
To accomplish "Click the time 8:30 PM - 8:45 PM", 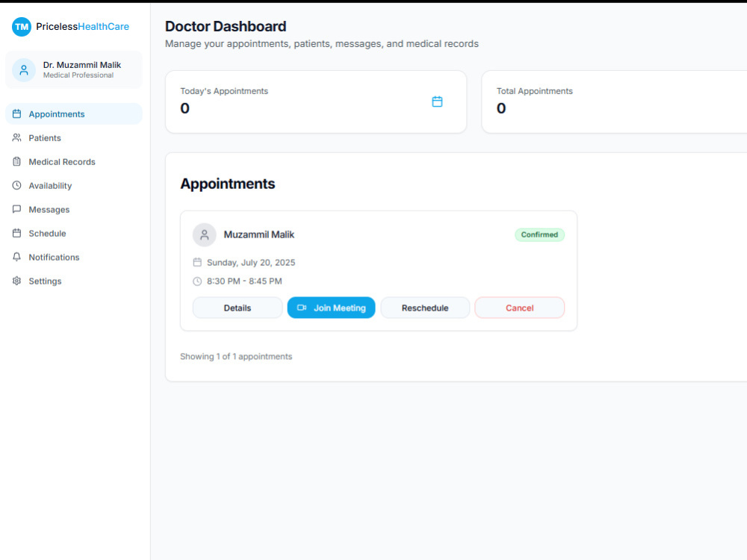I will pos(244,281).
